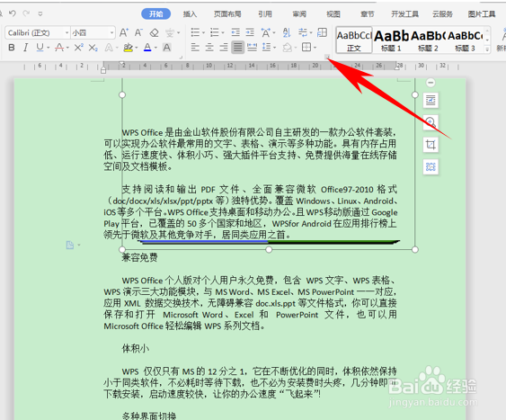Expand the line spacing dropdown arrow
The width and height of the screenshot is (506, 420).
[275, 48]
